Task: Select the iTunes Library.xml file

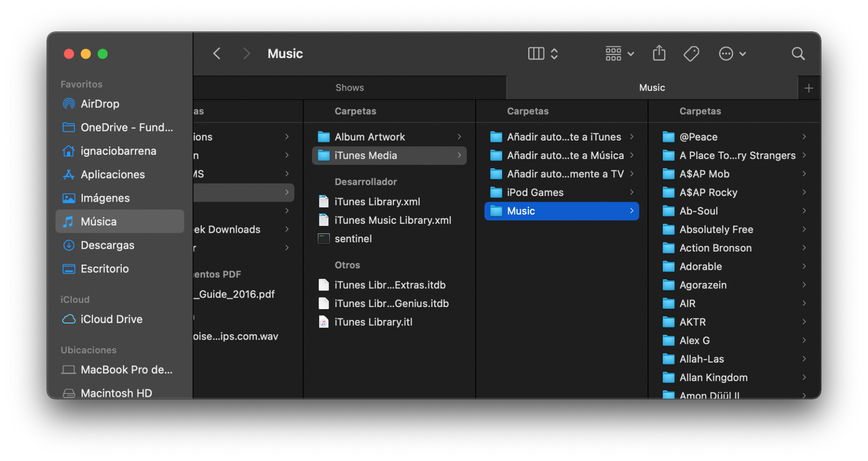Action: (377, 202)
